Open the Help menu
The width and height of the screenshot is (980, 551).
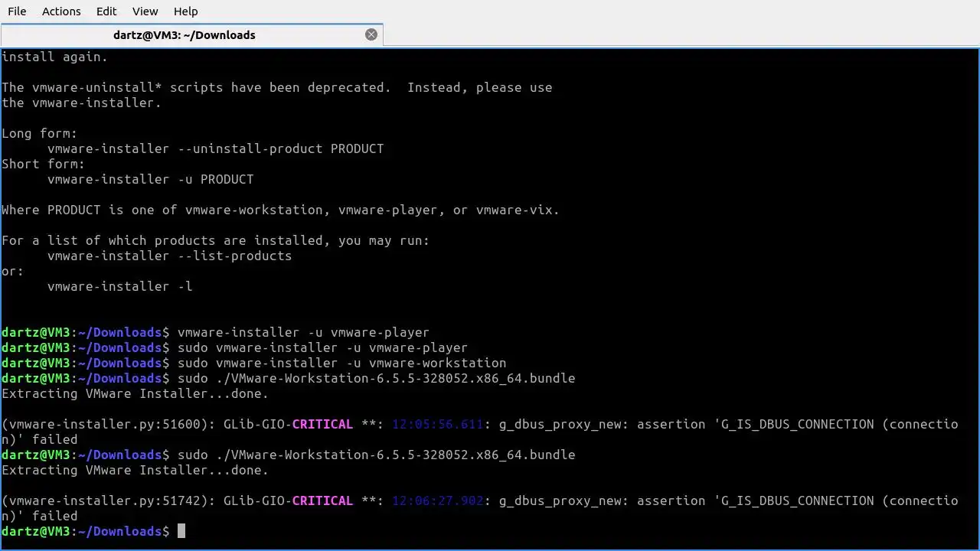185,11
